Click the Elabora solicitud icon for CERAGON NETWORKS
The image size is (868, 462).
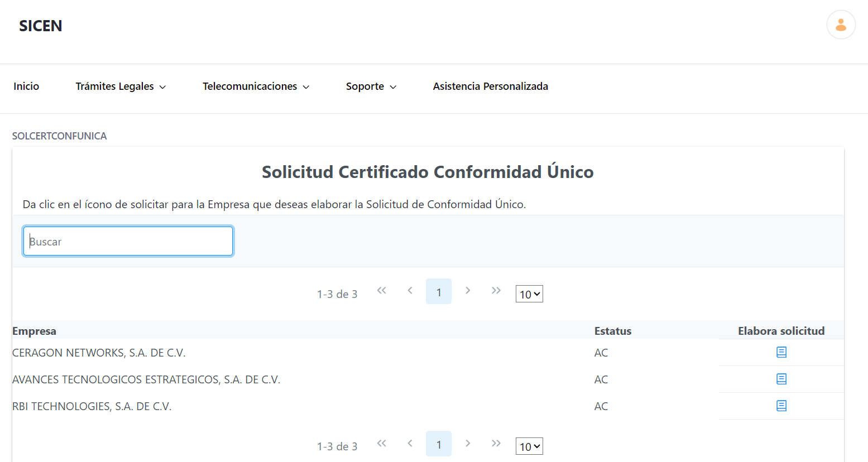pyautogui.click(x=781, y=352)
